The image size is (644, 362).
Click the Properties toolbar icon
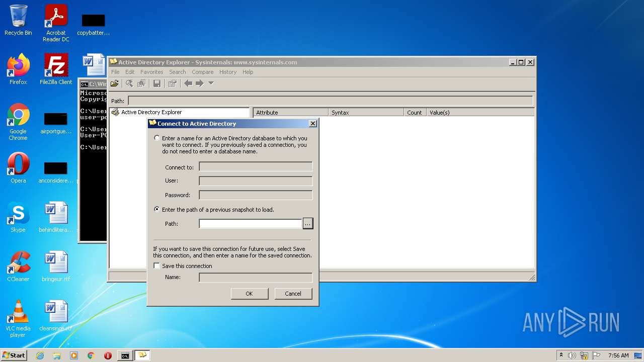[173, 83]
